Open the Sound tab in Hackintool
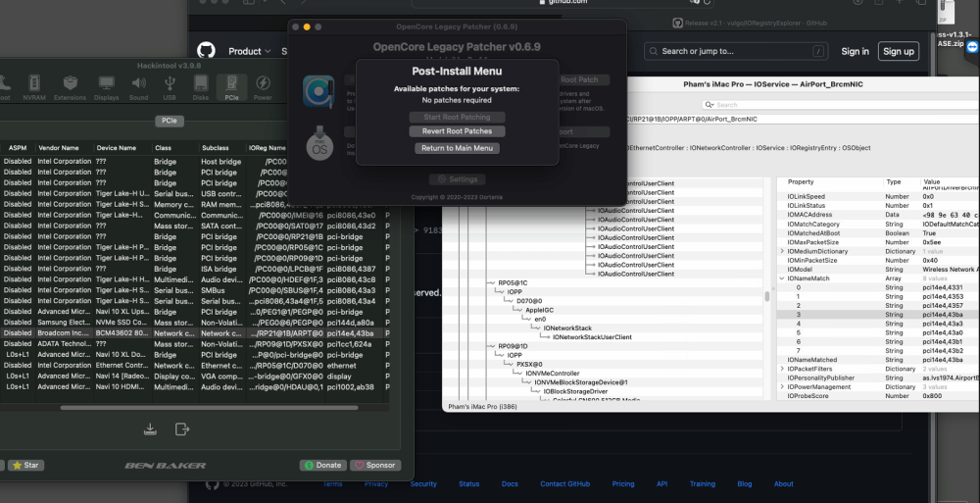Image resolution: width=980 pixels, height=503 pixels. pyautogui.click(x=139, y=87)
